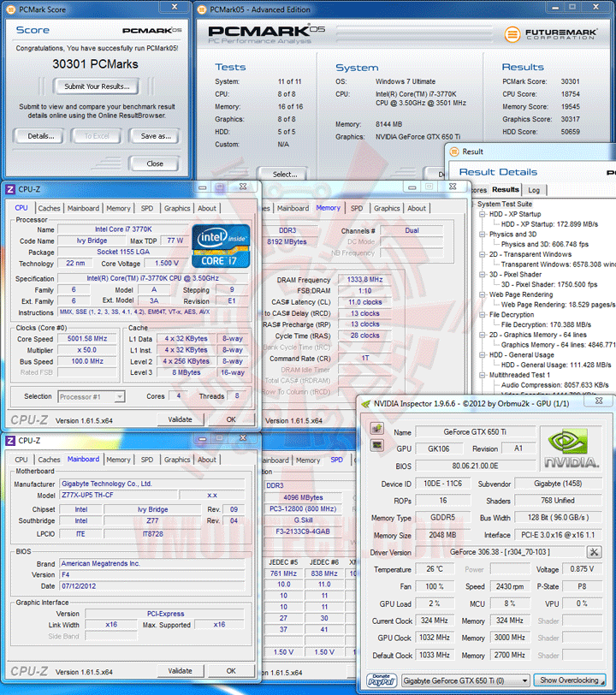
Task: Open Memory tab in lower CPU-Z Mainboard window
Action: 118,460
